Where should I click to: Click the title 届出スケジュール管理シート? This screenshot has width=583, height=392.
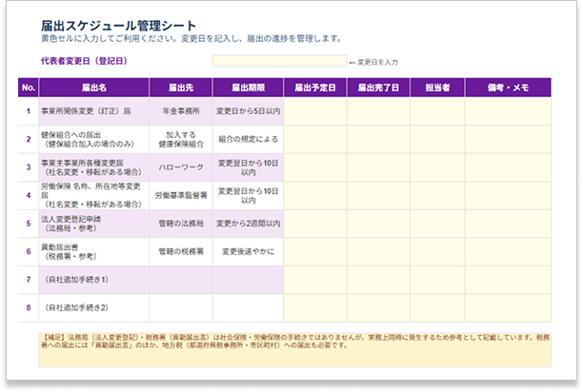(x=118, y=26)
